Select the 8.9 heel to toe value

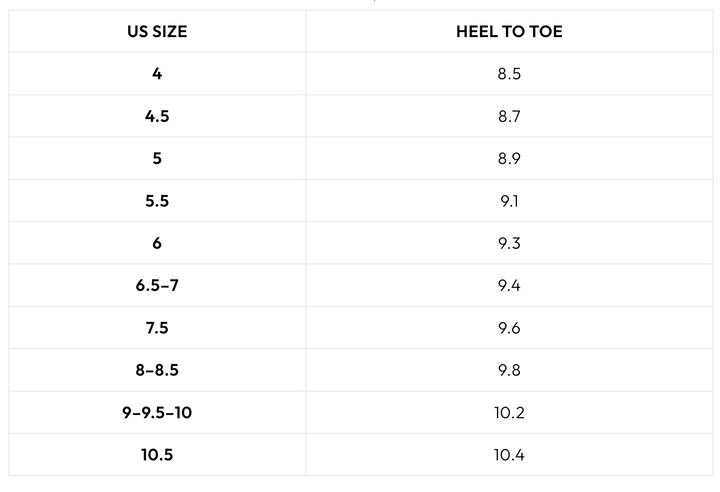(509, 159)
